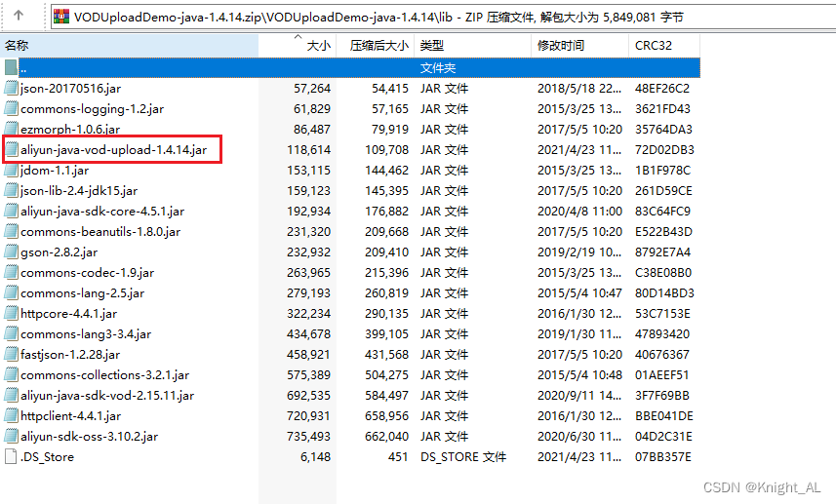Click packed size value 451
Screen dimensions: 836x504
(x=397, y=457)
